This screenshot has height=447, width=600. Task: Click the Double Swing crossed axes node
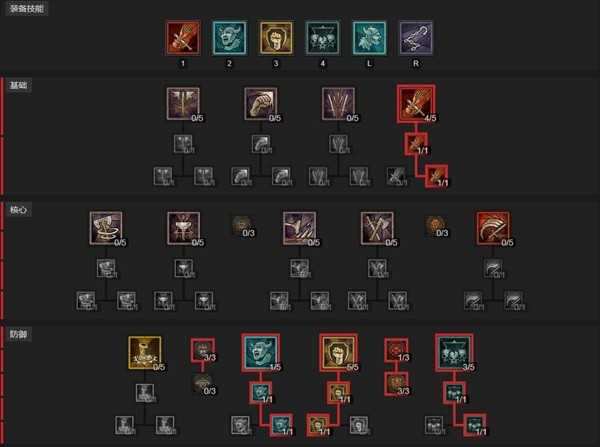coord(377,228)
